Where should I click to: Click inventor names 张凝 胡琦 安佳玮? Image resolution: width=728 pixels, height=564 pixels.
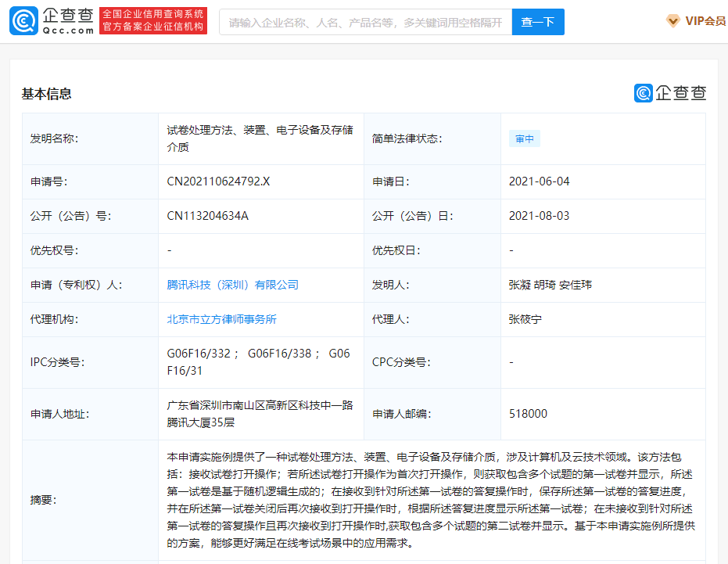click(x=550, y=285)
